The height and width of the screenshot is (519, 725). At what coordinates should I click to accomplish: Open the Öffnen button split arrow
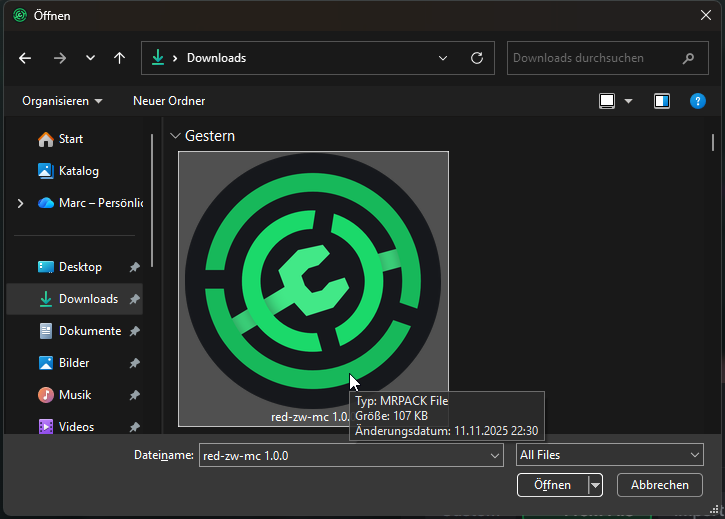pyautogui.click(x=596, y=485)
